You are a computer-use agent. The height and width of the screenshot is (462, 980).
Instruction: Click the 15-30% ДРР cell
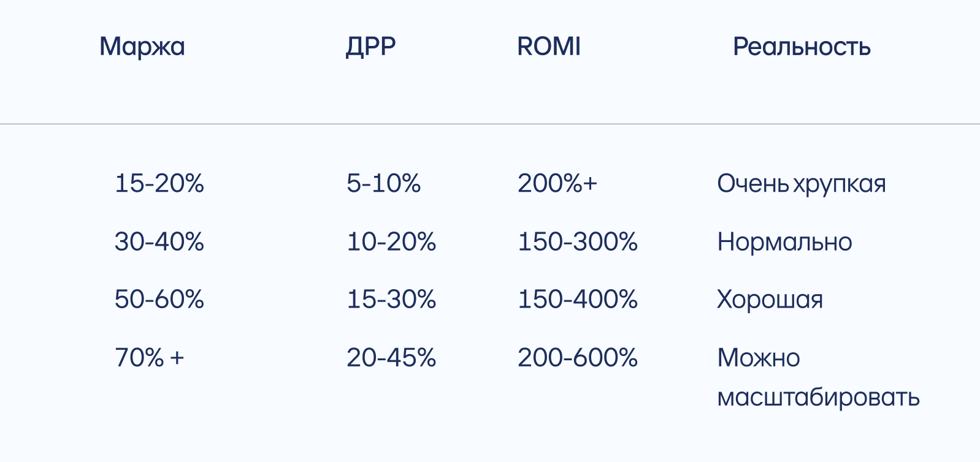pos(391,299)
